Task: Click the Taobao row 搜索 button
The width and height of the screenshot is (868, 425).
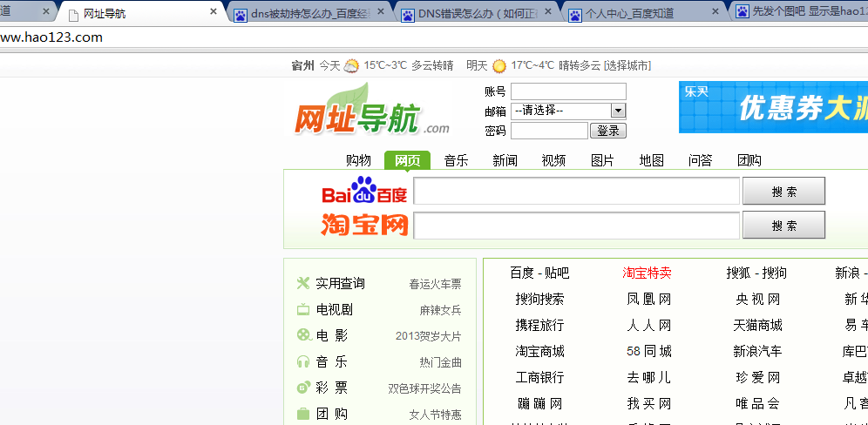Action: point(783,226)
